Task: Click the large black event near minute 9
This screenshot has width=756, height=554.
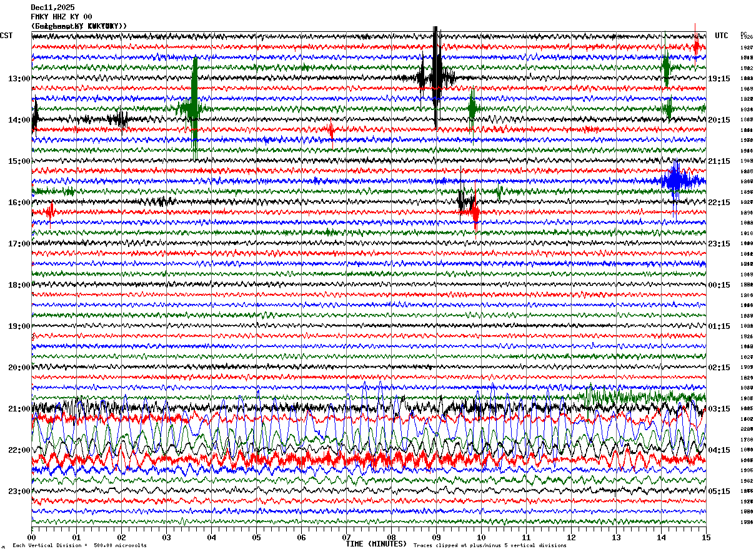Action: point(436,78)
